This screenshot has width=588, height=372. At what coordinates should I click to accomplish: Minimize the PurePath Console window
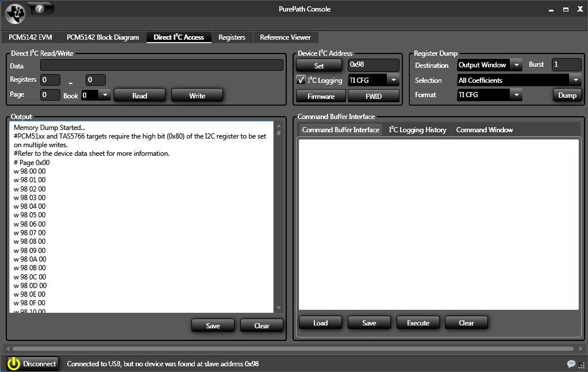tap(551, 9)
